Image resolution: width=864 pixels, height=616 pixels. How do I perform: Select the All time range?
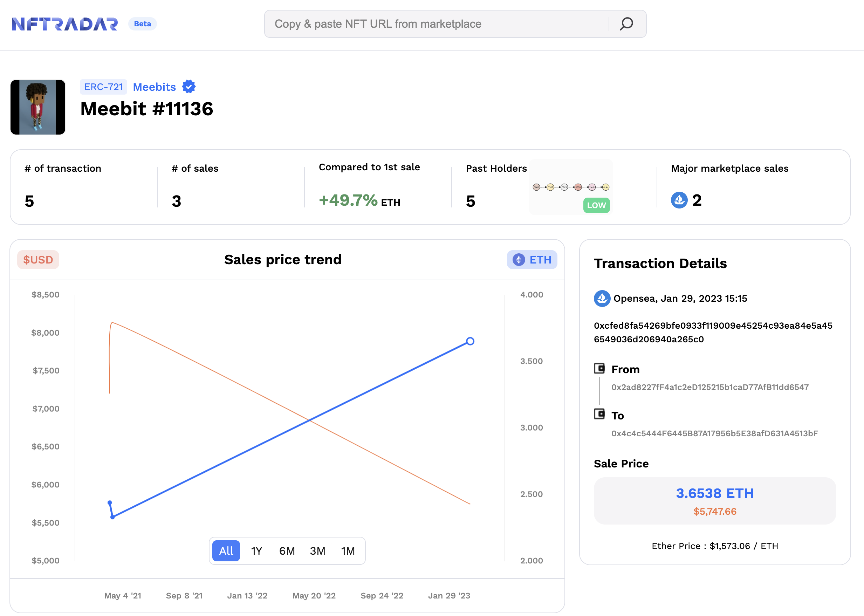point(226,551)
